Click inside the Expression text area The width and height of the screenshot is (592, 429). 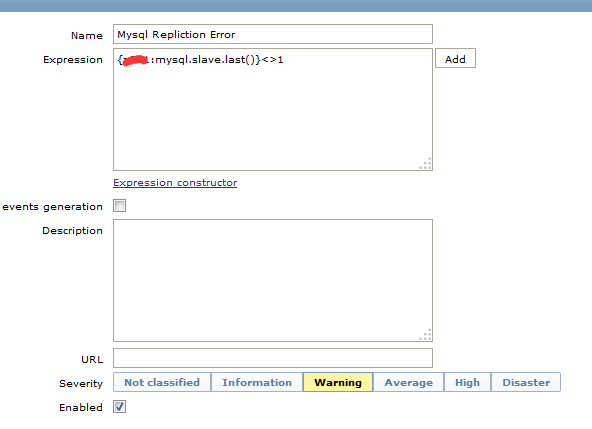(273, 110)
